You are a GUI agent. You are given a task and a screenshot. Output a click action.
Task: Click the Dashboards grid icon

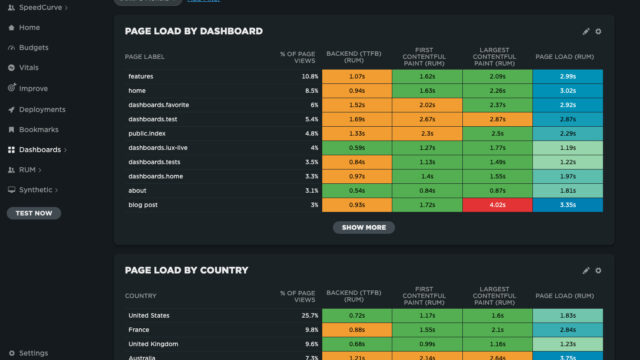tap(11, 150)
